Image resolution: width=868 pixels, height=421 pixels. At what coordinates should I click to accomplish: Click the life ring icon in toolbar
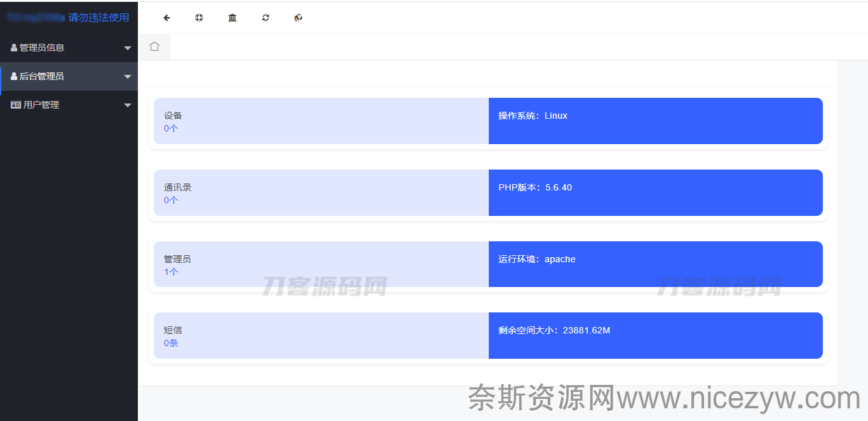(x=199, y=18)
